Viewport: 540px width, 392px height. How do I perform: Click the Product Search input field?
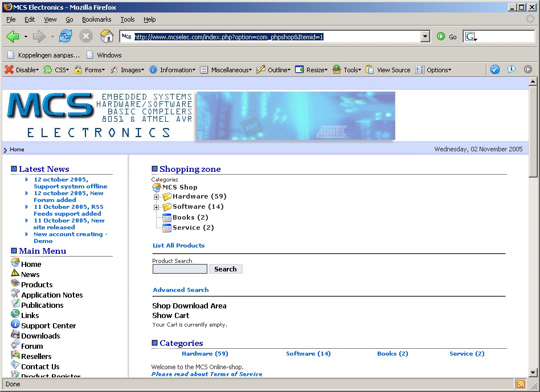180,269
